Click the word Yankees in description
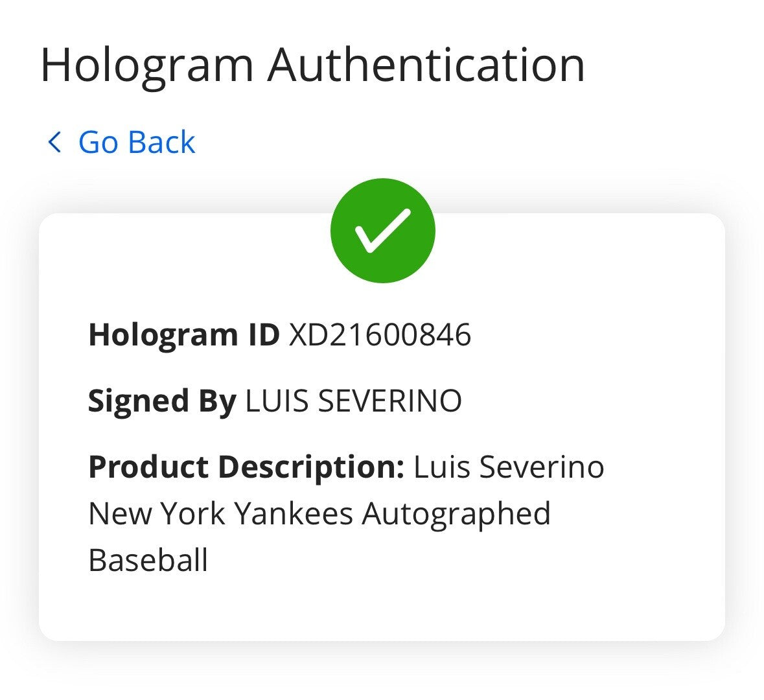This screenshot has height=700, width=764. coord(294,513)
